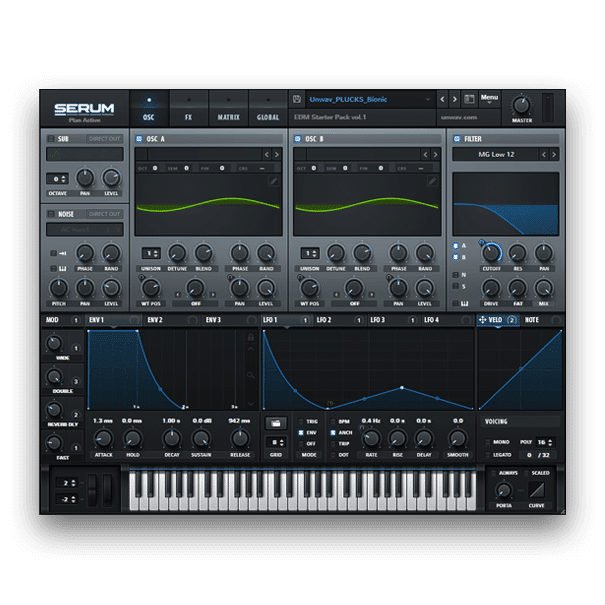
Task: Toggle filter routing for oscillator A
Action: click(x=456, y=246)
